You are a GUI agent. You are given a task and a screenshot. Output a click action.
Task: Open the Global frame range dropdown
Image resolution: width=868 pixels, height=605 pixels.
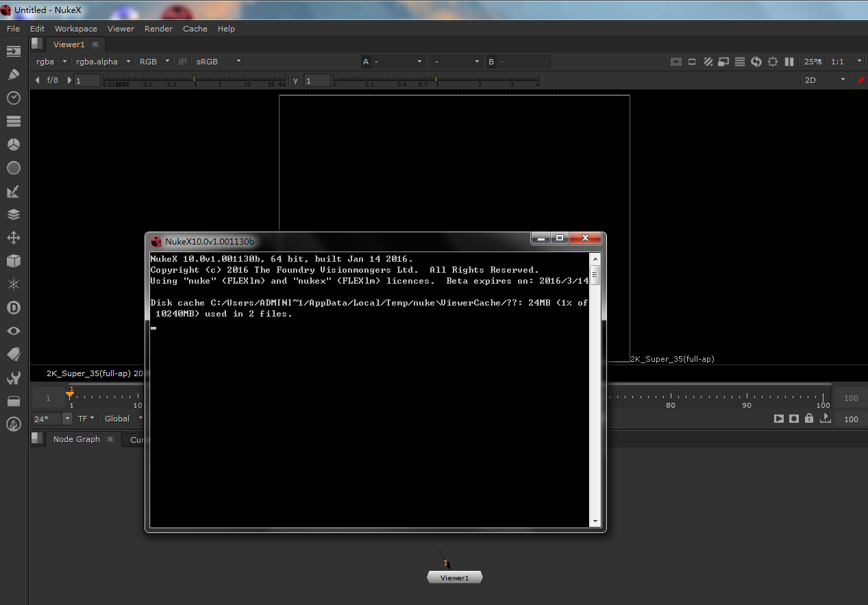point(123,419)
